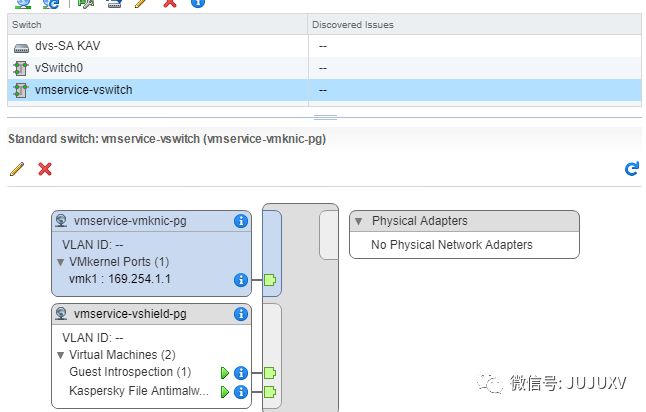The image size is (646, 412).
Task: Click No Physical Network Adapters text
Action: coord(452,245)
